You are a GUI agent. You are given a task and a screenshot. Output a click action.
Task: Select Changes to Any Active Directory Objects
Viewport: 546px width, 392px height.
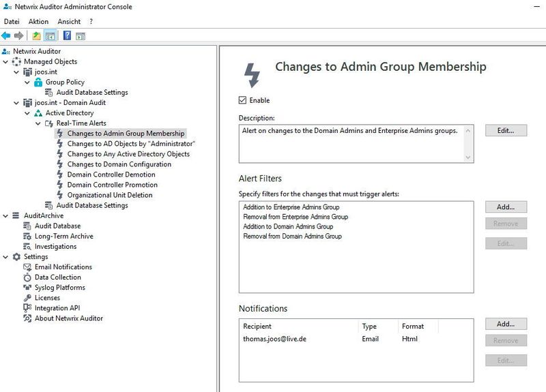pyautogui.click(x=128, y=154)
